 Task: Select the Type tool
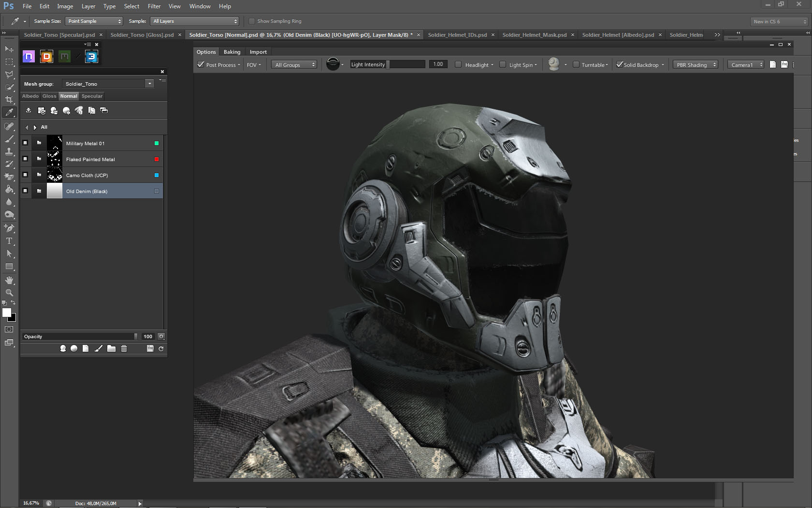click(x=9, y=241)
